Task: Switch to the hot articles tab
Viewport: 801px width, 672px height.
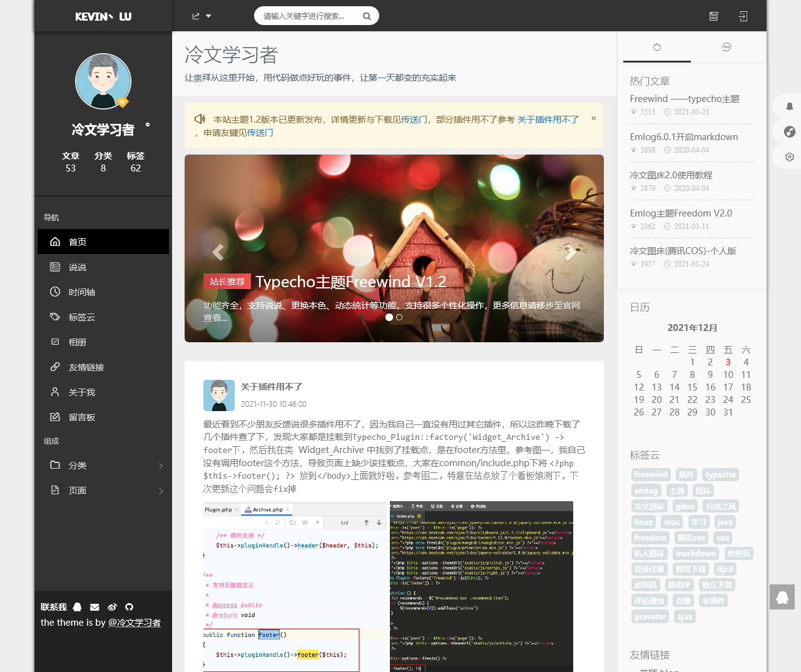Action: [x=656, y=48]
